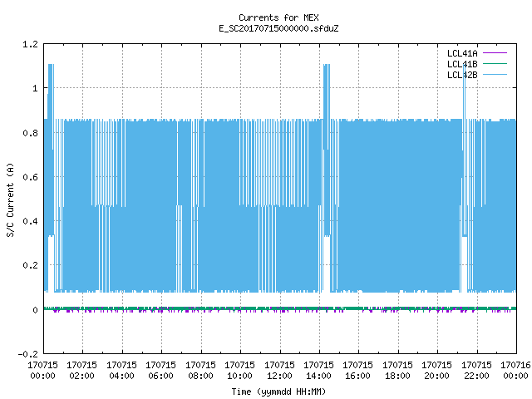Viewport: 532px width, 399px height.
Task: Click the x-axis tick 170715 14:00
Action: [319, 371]
